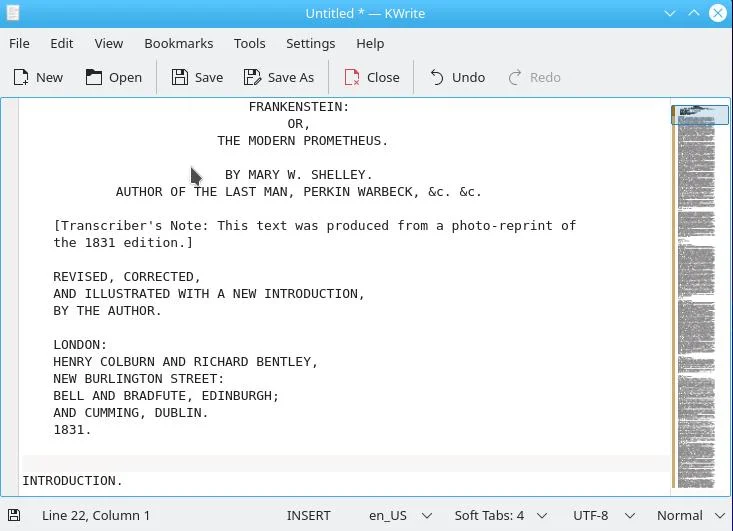
Task: Open the Soft Tabs: 4 dropdown
Action: [x=501, y=516]
